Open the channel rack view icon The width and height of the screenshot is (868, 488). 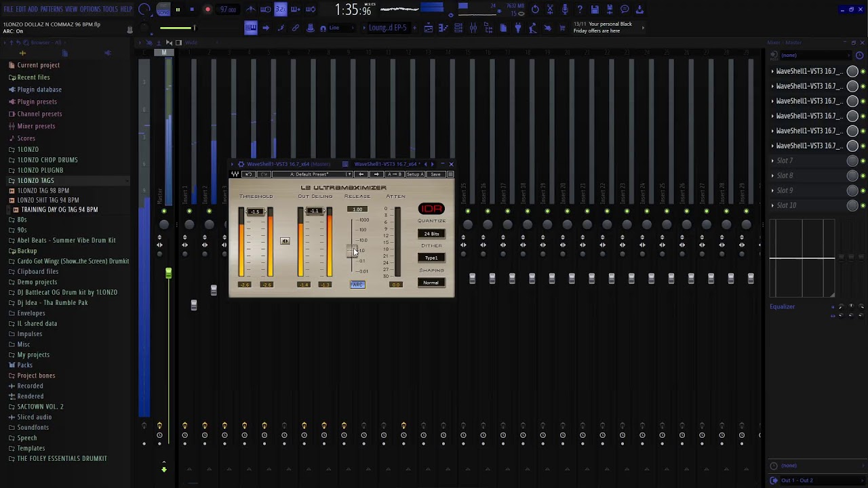tap(458, 28)
